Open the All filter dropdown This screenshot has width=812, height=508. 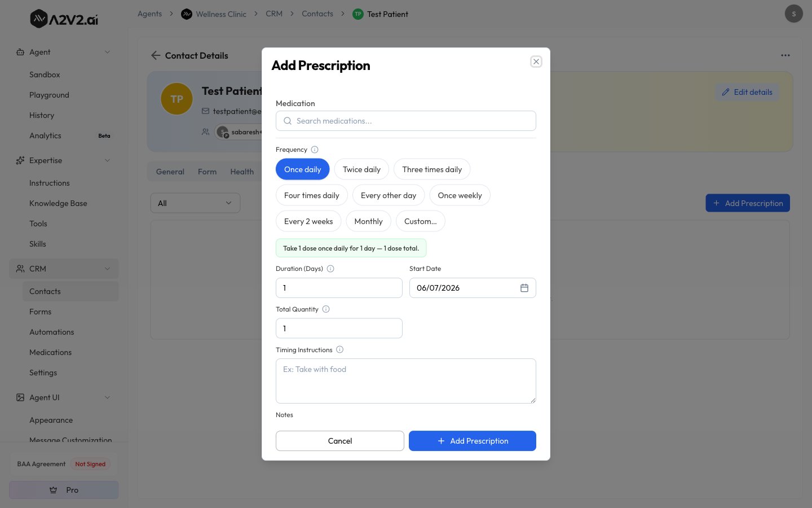click(195, 203)
